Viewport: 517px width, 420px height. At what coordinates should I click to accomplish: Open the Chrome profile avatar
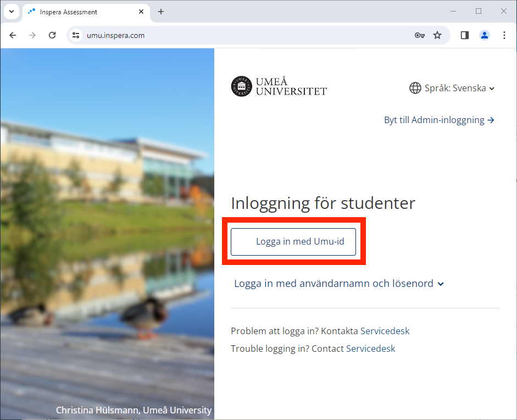pyautogui.click(x=485, y=35)
